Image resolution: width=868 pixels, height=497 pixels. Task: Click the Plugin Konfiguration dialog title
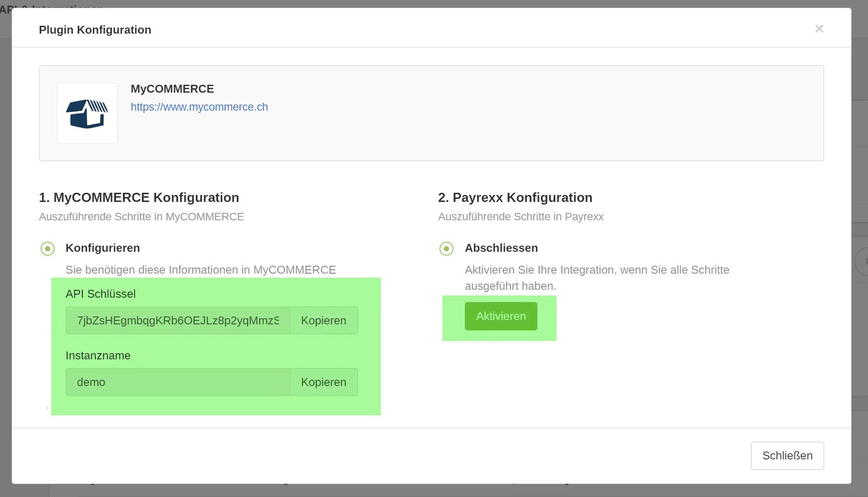click(95, 30)
